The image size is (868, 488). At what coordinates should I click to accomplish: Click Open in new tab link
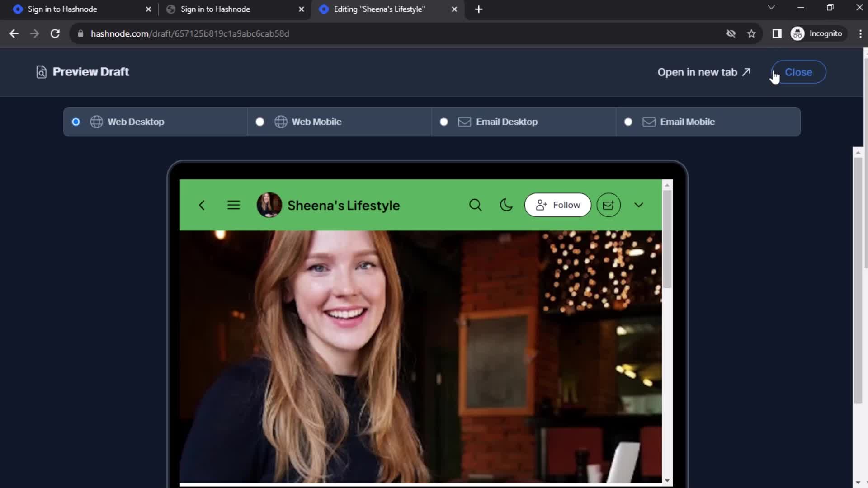click(x=704, y=72)
